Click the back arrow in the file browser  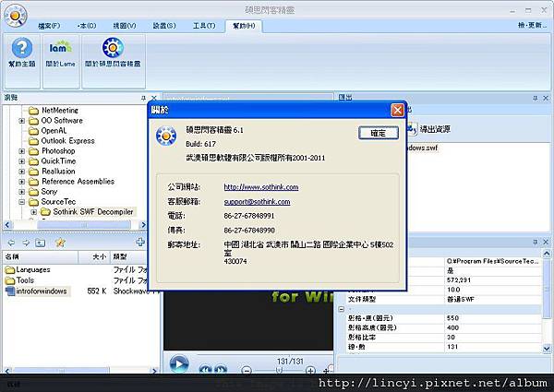pos(11,243)
